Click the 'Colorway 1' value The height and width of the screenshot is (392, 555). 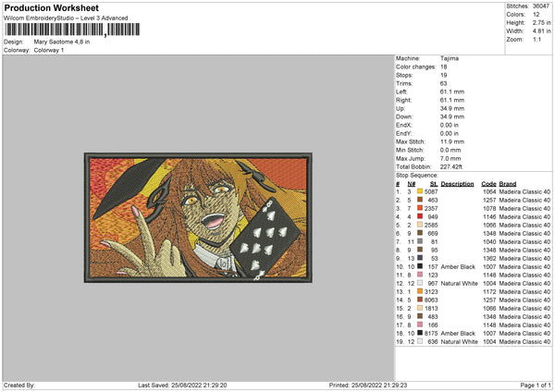tap(48, 50)
